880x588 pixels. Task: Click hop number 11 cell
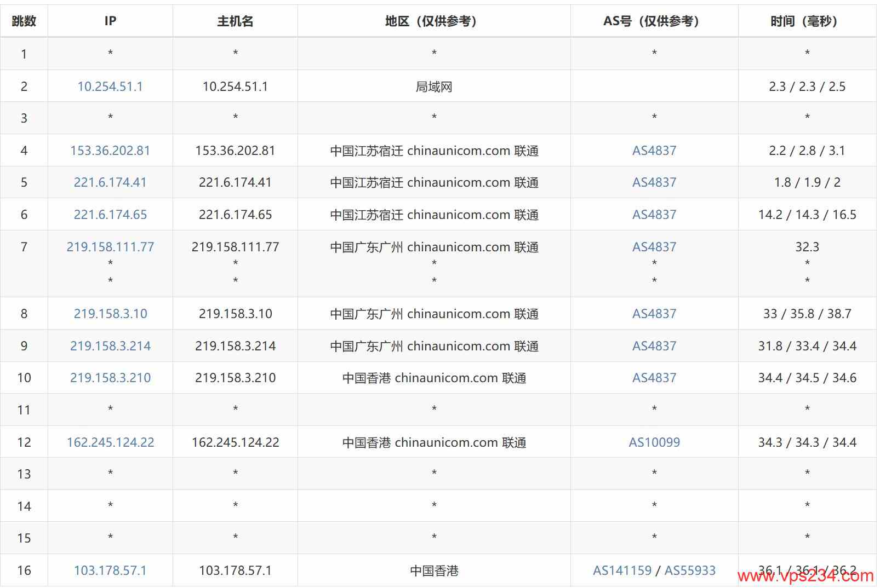[x=24, y=410]
